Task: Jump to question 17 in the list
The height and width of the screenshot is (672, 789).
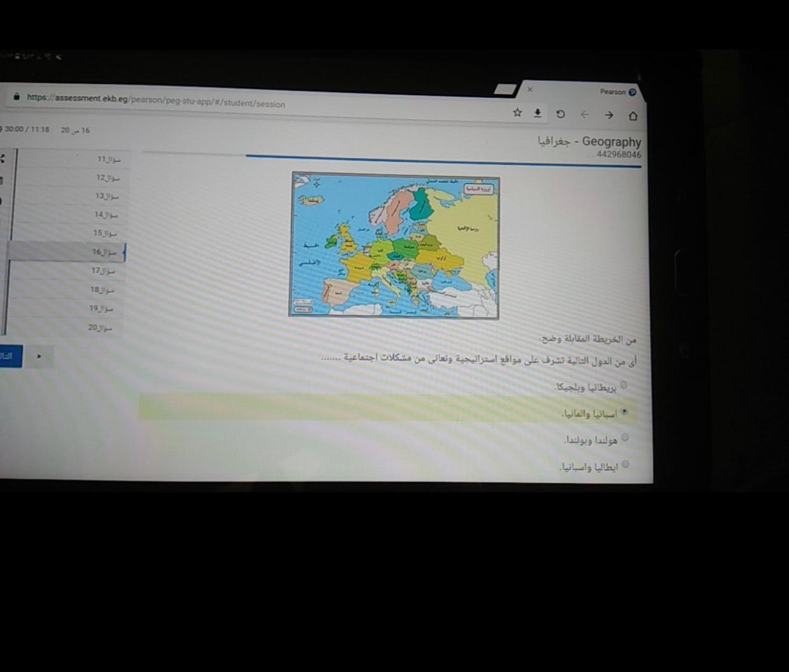Action: (103, 271)
